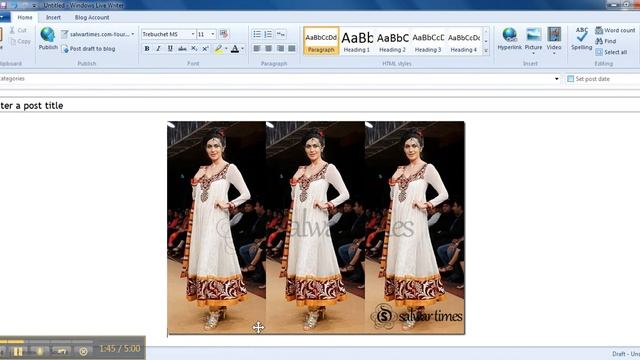This screenshot has width=640, height=360.
Task: Apply the yellow text highlight color
Action: (219, 49)
